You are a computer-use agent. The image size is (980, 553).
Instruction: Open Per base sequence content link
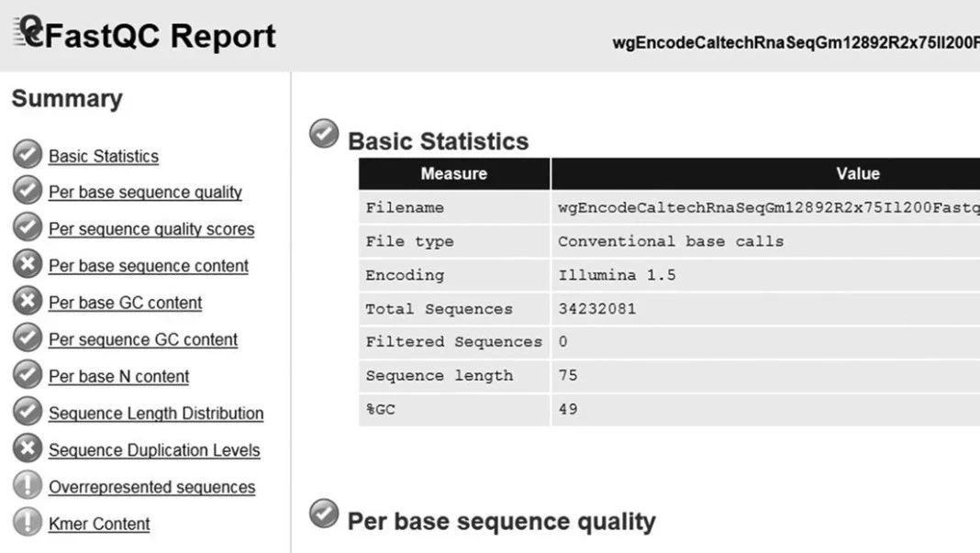click(149, 266)
